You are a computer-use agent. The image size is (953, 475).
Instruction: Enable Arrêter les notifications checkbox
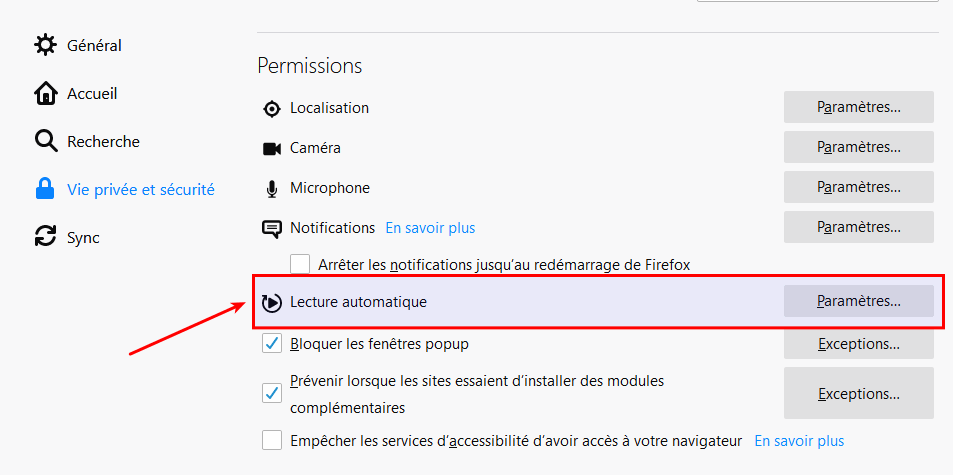[x=300, y=265]
